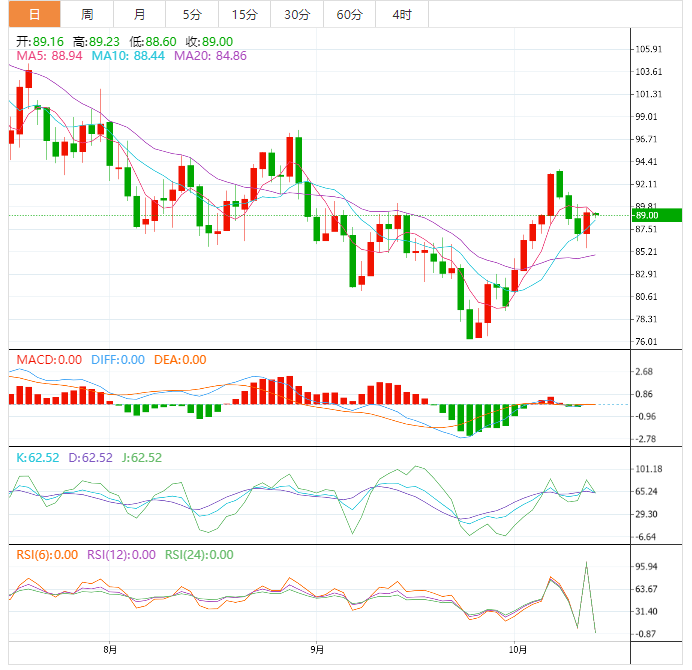Click the 76.01 price axis label
Screen dimensions: 692x670
coord(646,342)
